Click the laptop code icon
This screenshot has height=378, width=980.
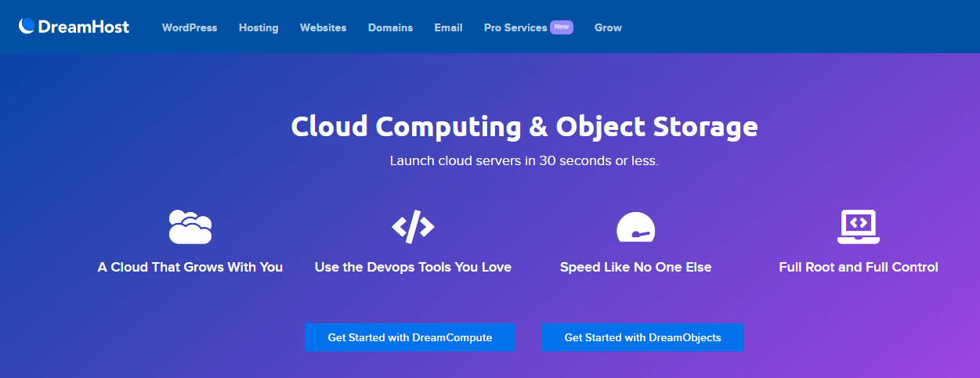pos(859,226)
